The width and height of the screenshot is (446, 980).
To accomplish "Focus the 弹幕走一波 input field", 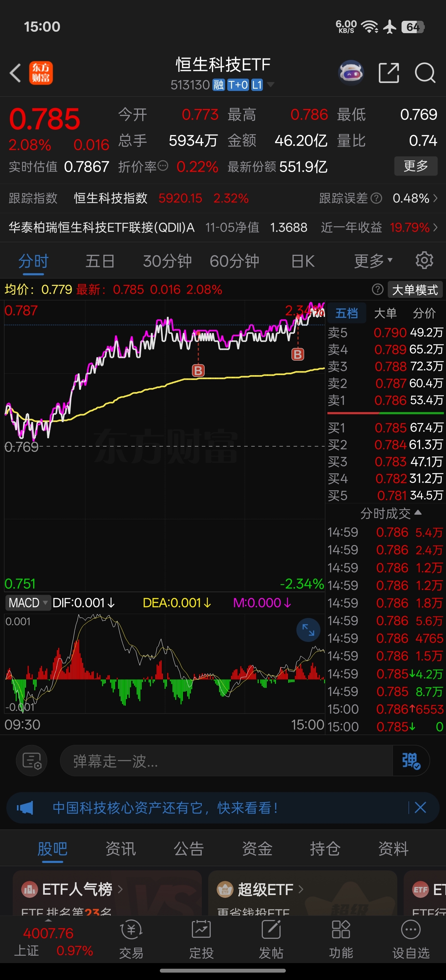I will click(x=226, y=761).
